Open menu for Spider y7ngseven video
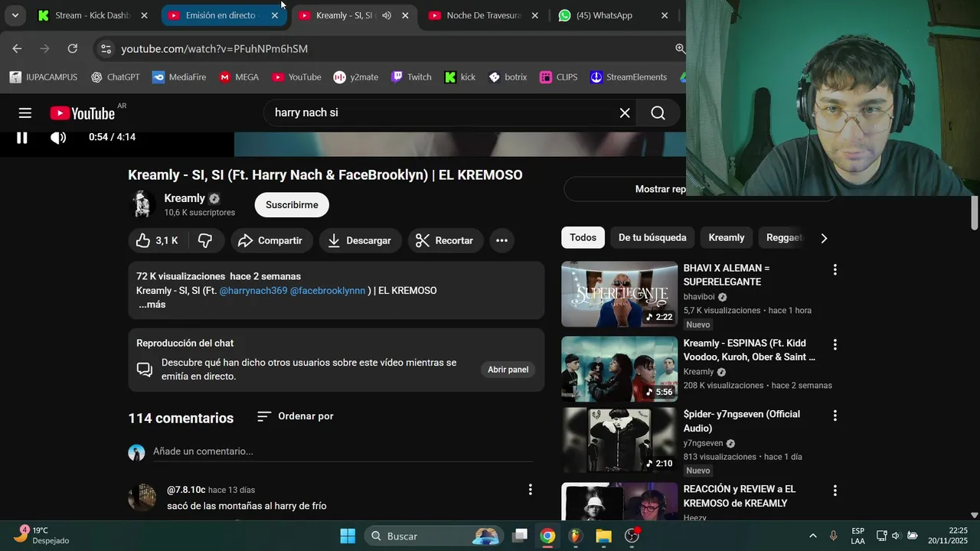Image resolution: width=980 pixels, height=551 pixels. pos(835,416)
